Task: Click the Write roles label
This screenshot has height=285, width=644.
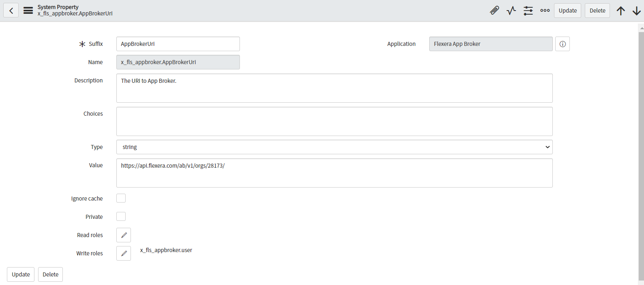Action: [90, 253]
